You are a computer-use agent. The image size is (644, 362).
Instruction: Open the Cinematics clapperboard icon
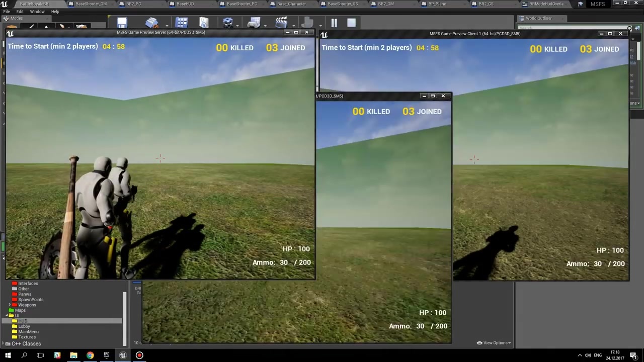click(x=281, y=23)
